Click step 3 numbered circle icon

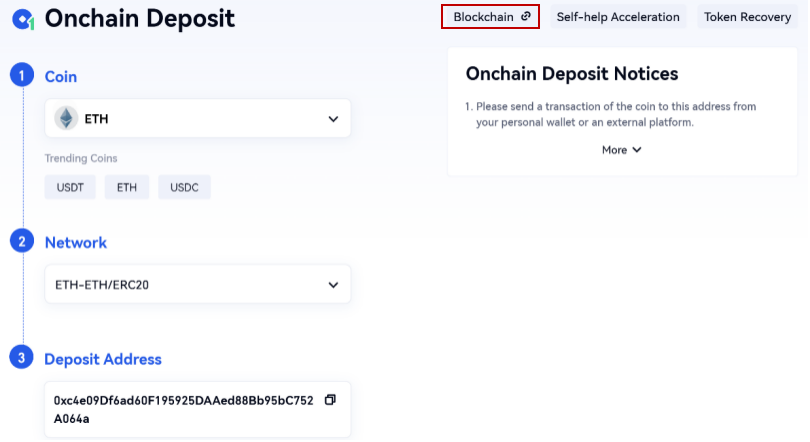pyautogui.click(x=22, y=359)
